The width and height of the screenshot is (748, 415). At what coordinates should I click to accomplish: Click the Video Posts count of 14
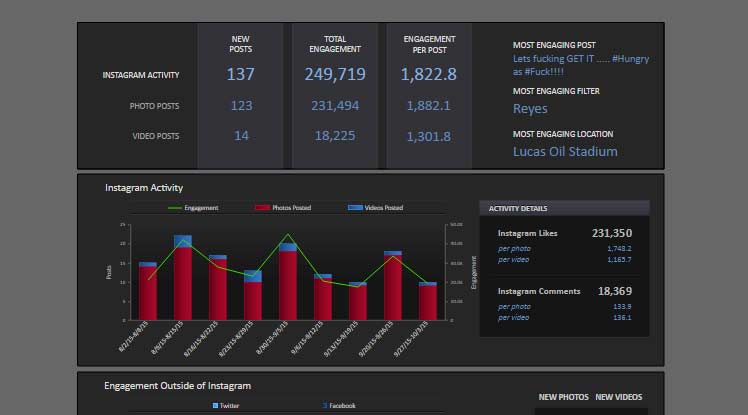tap(241, 136)
